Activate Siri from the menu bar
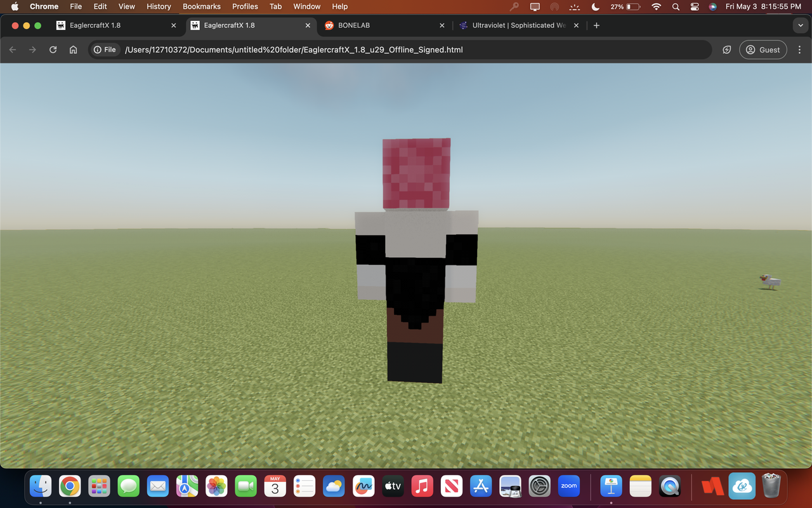This screenshot has height=508, width=812. click(713, 6)
